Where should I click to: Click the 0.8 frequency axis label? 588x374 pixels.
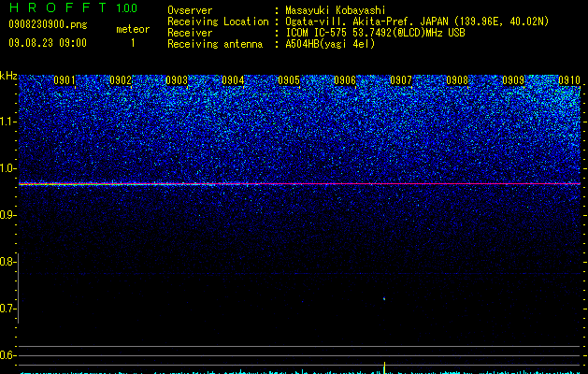(7, 262)
